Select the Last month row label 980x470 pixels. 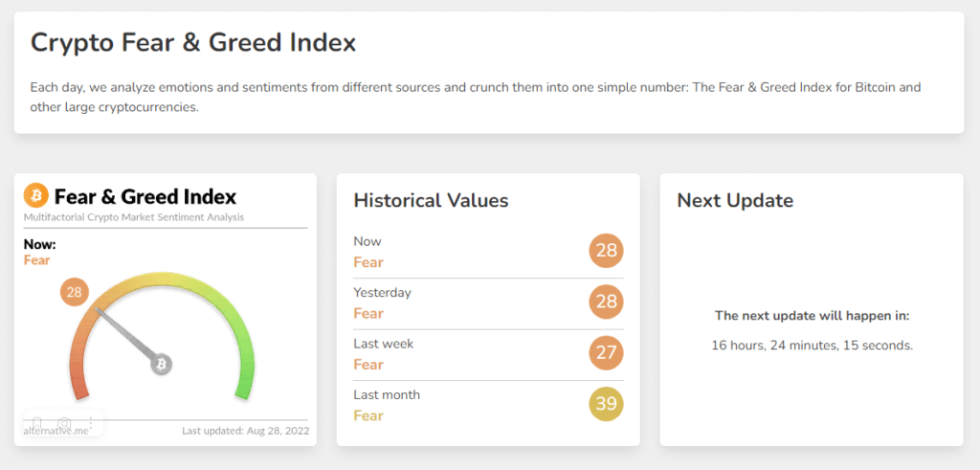[387, 394]
